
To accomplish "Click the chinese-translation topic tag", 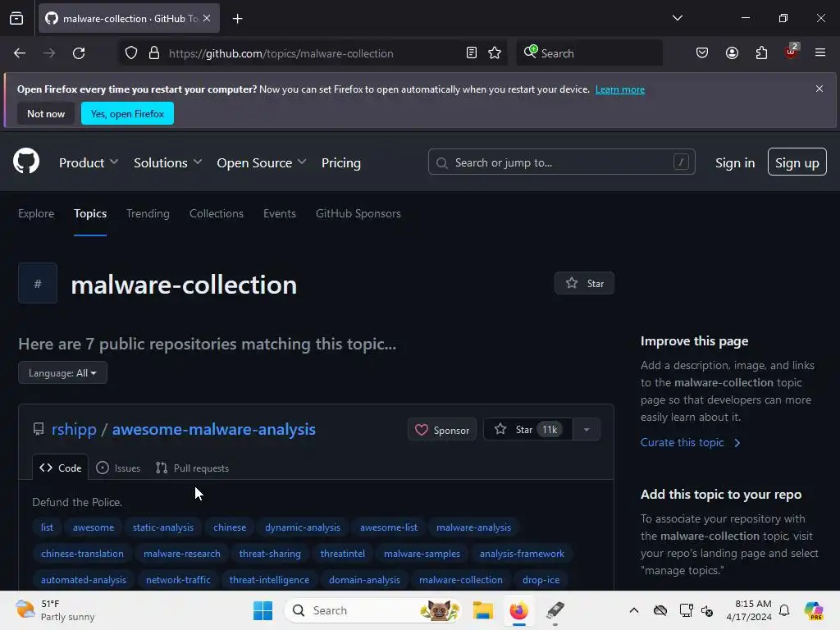I will (83, 554).
